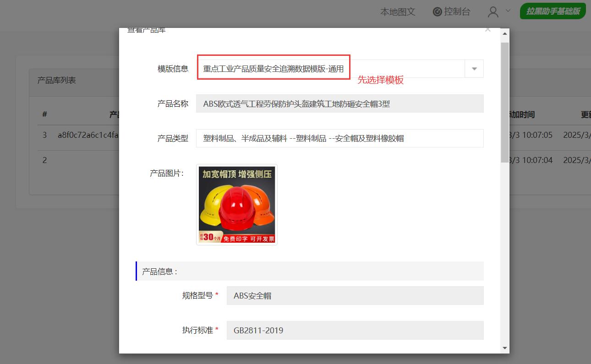Click the 拉黑助手基础版 green button
The height and width of the screenshot is (364, 591).
coord(553,11)
